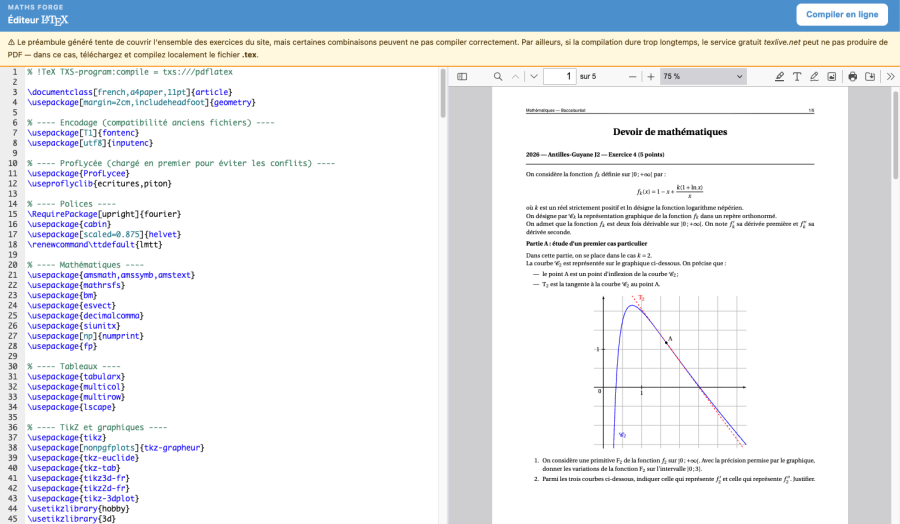
Task: Click line 3 \documentclass code
Action: click(x=130, y=92)
